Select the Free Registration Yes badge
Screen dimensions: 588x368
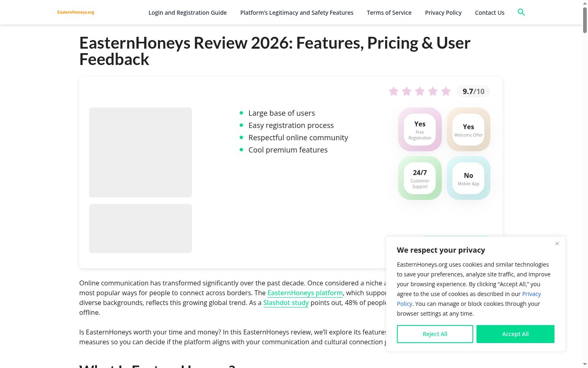(420, 130)
